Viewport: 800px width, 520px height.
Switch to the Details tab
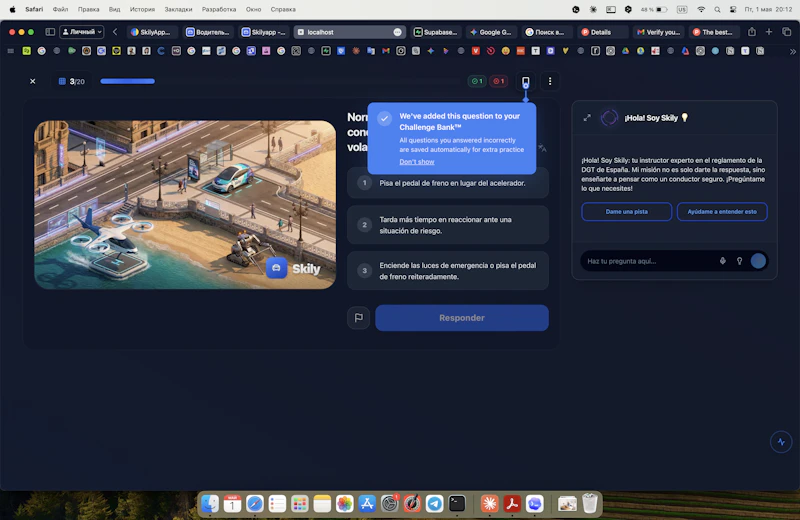(602, 32)
